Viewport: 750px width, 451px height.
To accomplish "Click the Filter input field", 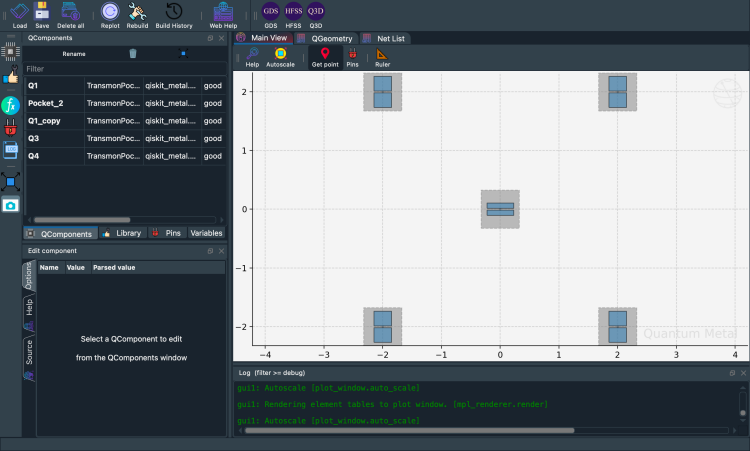I will [125, 69].
